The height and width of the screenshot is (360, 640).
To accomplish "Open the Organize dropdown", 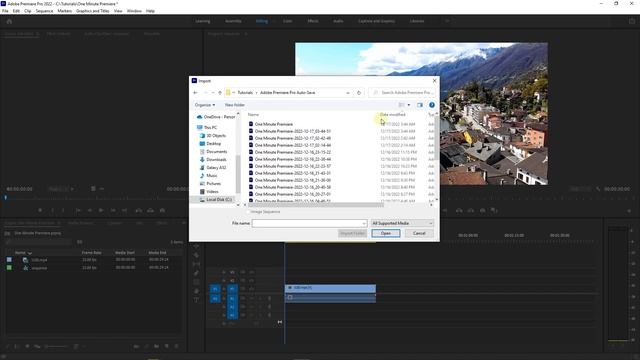I will tap(204, 105).
